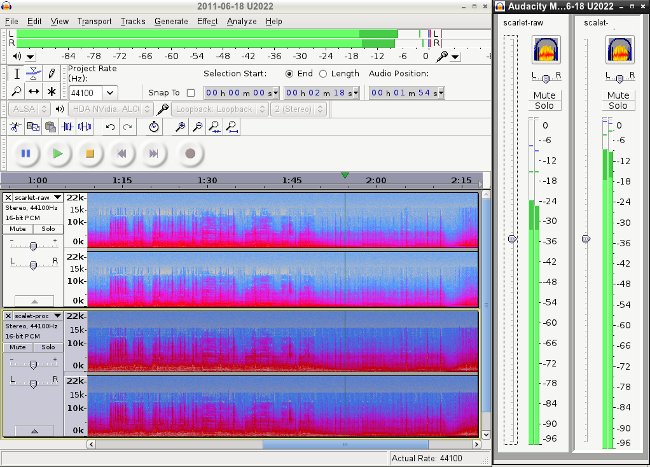Open output meter options dropdown arrow
Image resolution: width=650 pixels, height=467 pixels.
tap(31, 57)
